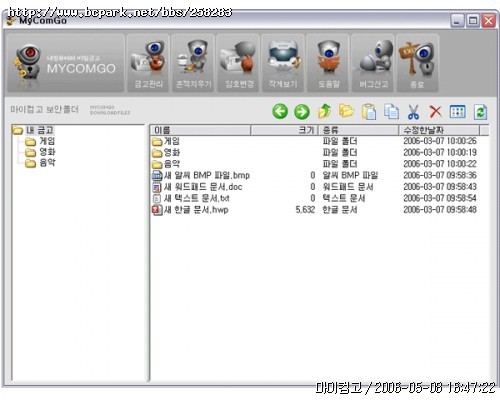Image resolution: width=500 pixels, height=400 pixels.
Task: Sort by the 이름 column header
Action: (200, 130)
